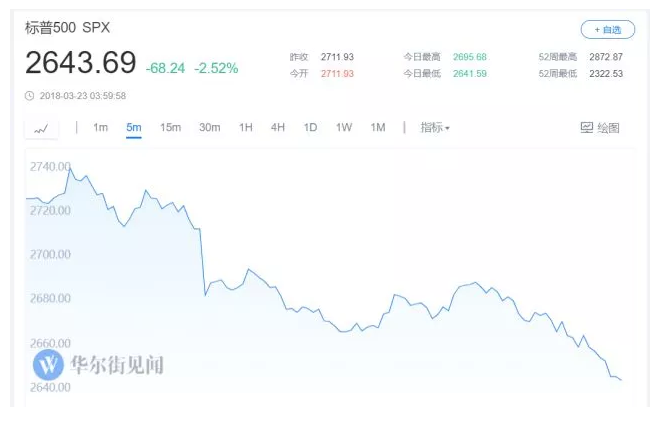Click the chart's final low point
The width and height of the screenshot is (664, 424).
point(621,380)
